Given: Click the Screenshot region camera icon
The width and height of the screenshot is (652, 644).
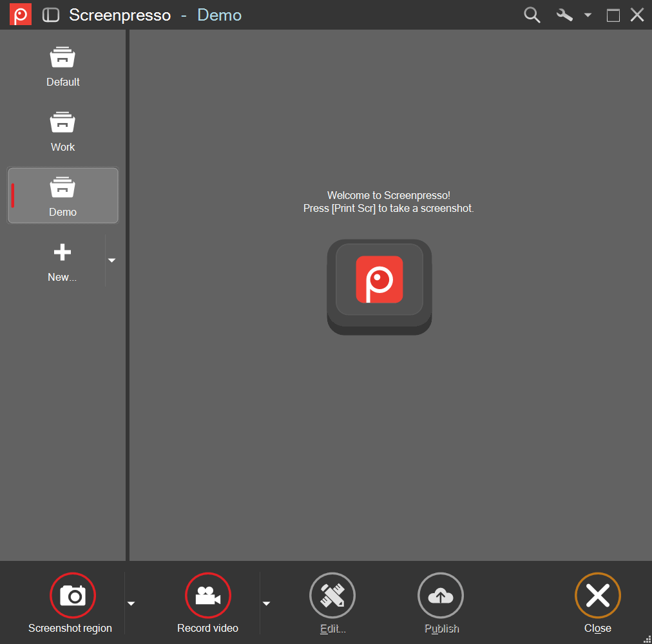Looking at the screenshot, I should (x=73, y=595).
